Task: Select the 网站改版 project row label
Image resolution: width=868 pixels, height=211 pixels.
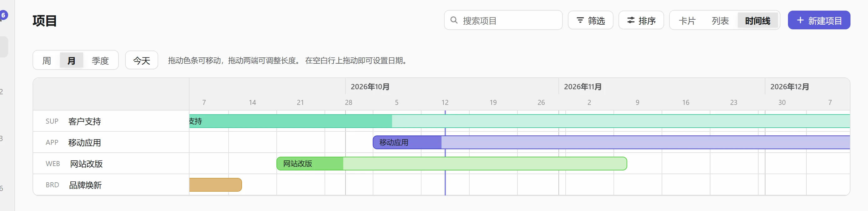Action: pyautogui.click(x=86, y=164)
